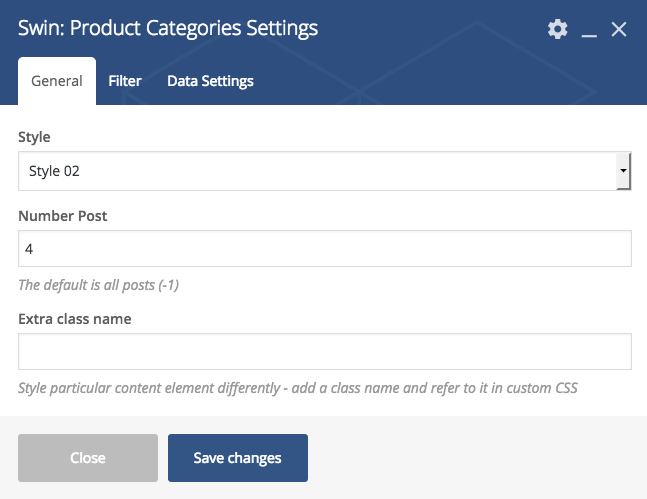Click the Style field label
This screenshot has width=647, height=499.
click(34, 137)
